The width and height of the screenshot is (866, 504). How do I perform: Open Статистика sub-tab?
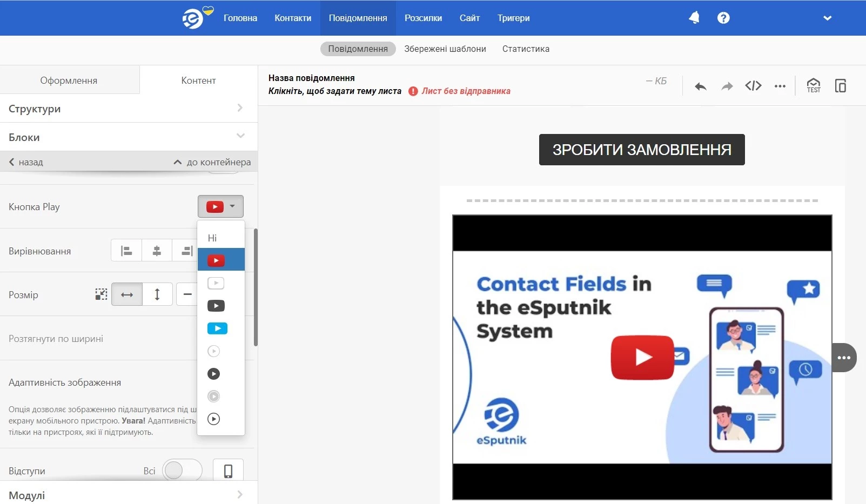(x=526, y=49)
